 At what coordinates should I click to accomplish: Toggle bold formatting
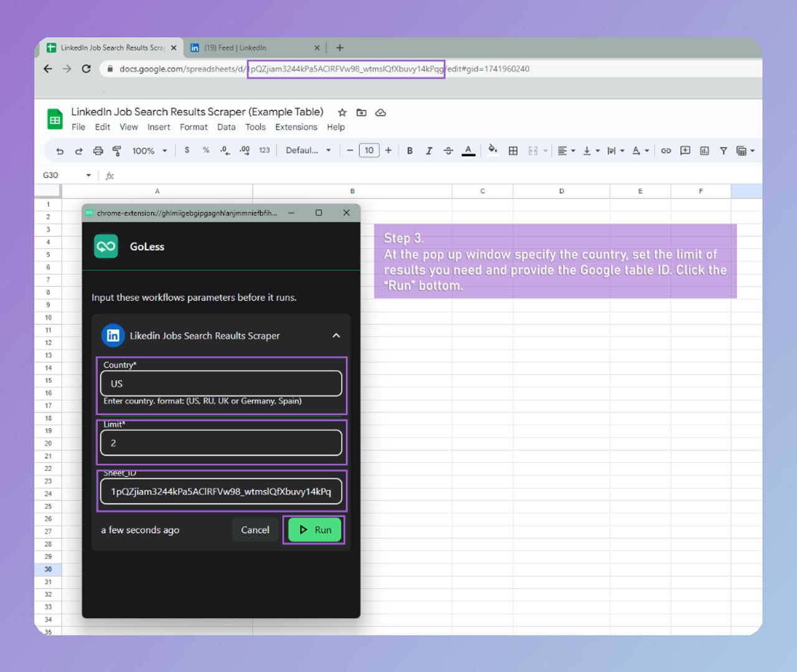[x=410, y=151]
